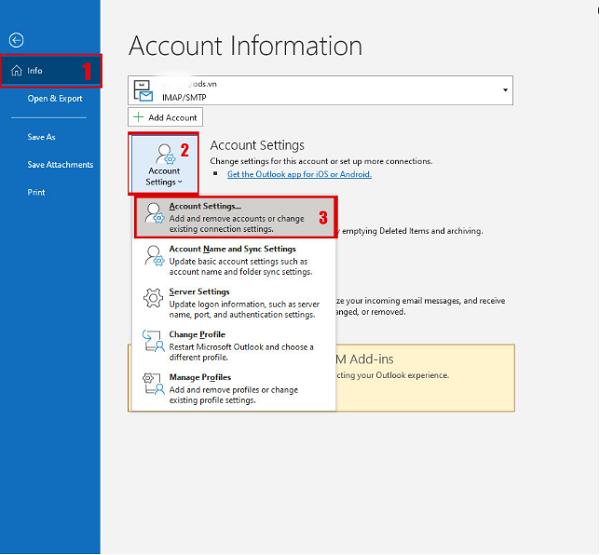Image resolution: width=600 pixels, height=555 pixels.
Task: Click the IMAP/SMTP account type label
Action: point(184,98)
